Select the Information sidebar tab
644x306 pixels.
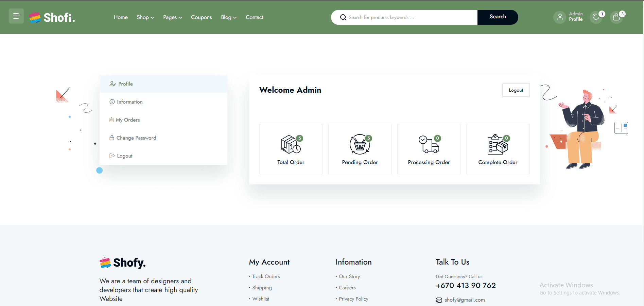point(129,102)
